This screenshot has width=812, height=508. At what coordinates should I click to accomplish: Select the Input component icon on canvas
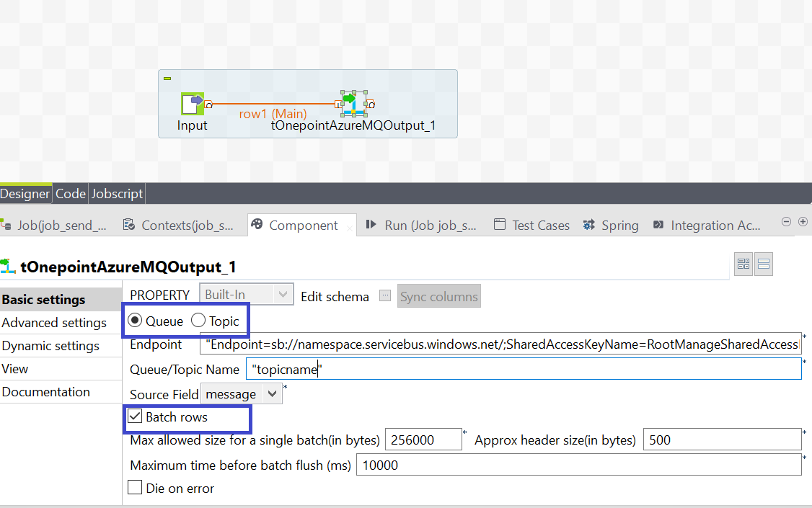(x=192, y=104)
